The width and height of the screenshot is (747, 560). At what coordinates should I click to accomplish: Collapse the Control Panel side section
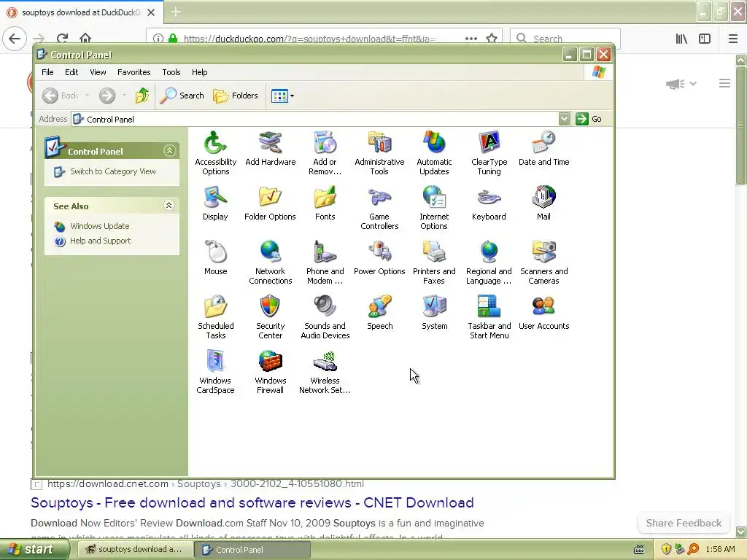(x=169, y=151)
